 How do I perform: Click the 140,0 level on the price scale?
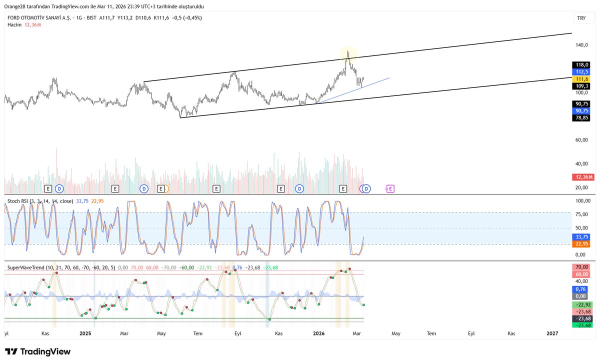tap(581, 45)
